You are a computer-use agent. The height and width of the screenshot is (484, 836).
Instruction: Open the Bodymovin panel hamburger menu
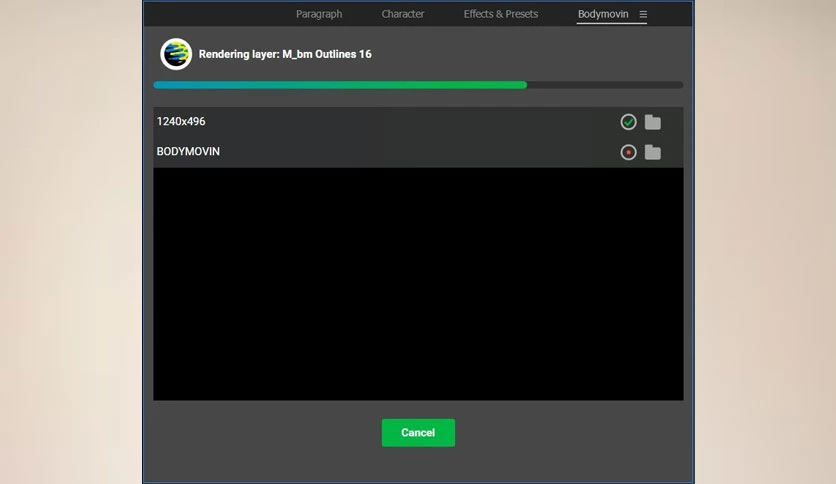tap(643, 14)
